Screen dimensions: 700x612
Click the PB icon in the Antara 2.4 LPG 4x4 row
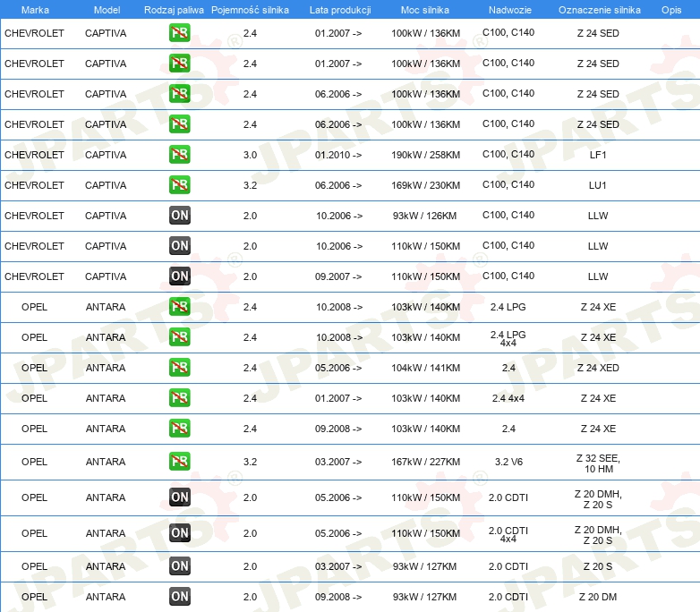coord(179,337)
